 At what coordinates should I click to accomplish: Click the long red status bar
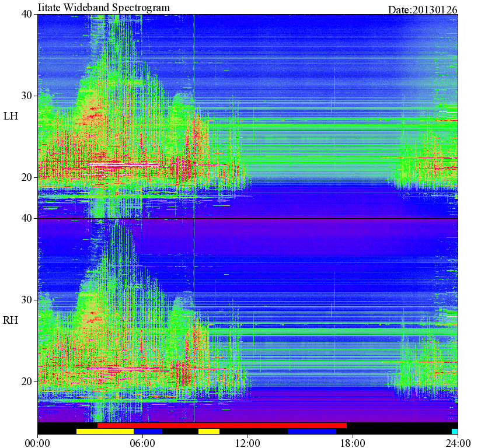[222, 425]
